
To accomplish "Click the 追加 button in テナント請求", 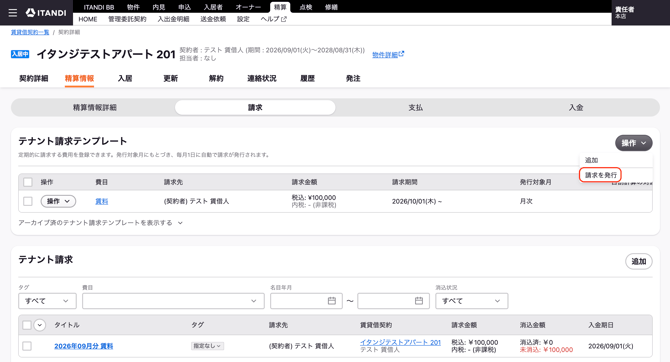I will [x=639, y=262].
